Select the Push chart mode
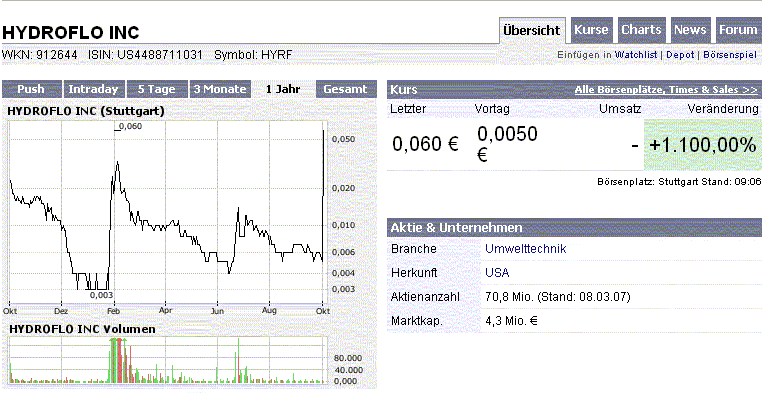Viewport: 775px width, 407px height. (x=32, y=89)
